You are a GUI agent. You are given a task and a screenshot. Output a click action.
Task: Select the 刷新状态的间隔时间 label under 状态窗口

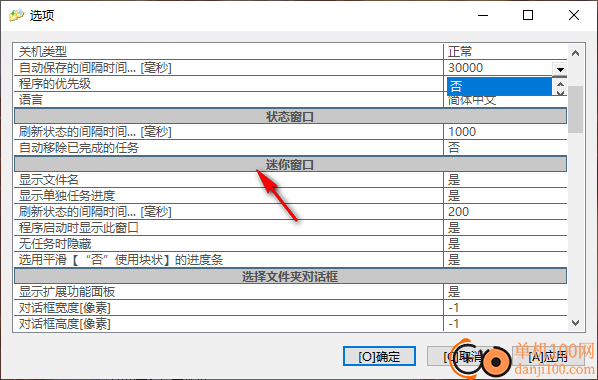(95, 132)
